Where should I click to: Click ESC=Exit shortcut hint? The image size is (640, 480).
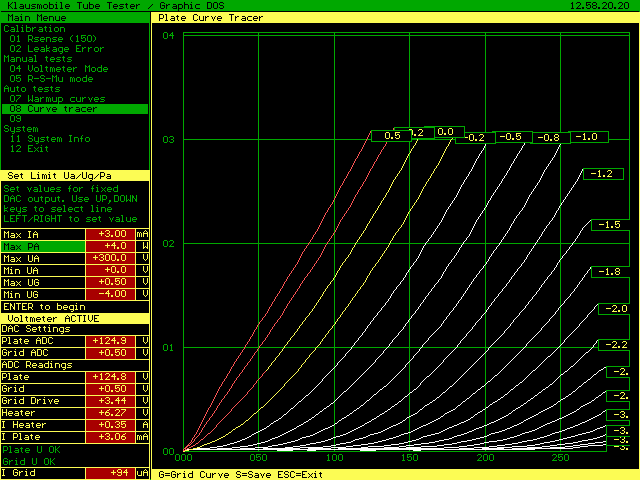[300, 475]
